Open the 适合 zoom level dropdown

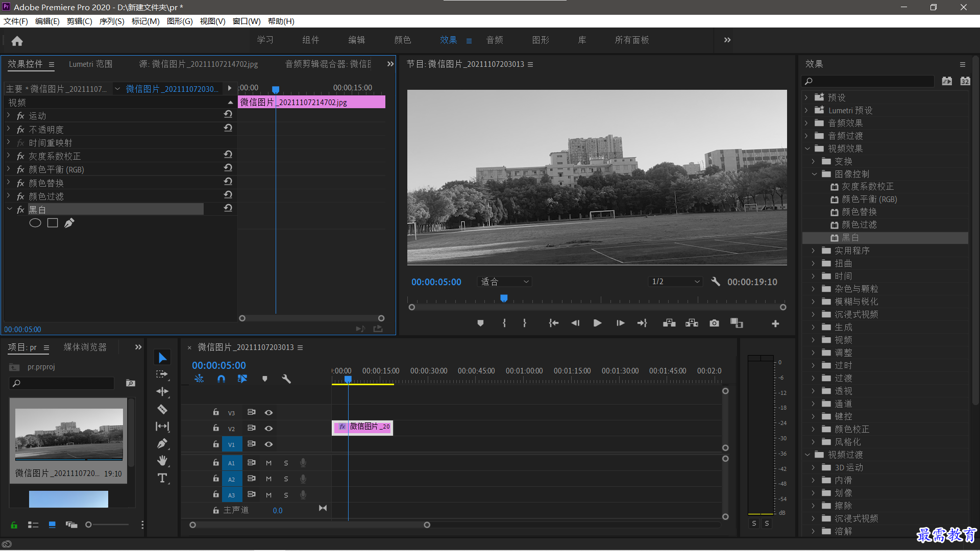pyautogui.click(x=504, y=282)
